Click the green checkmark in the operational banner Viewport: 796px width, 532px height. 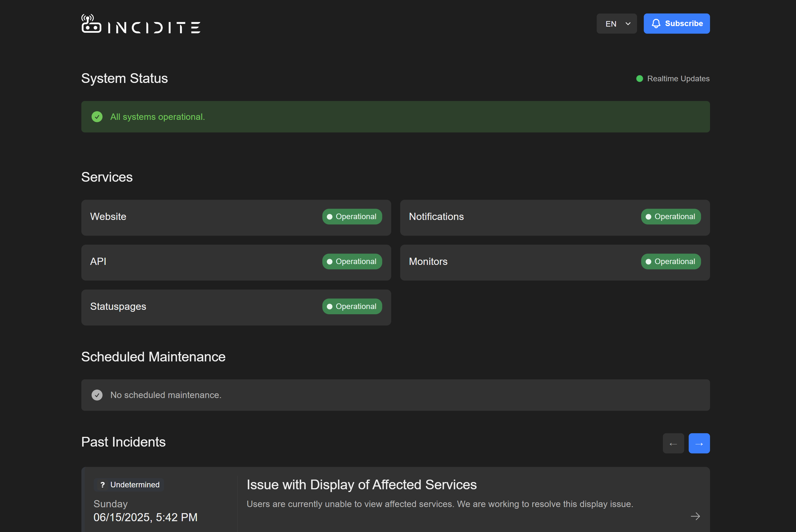tap(97, 117)
